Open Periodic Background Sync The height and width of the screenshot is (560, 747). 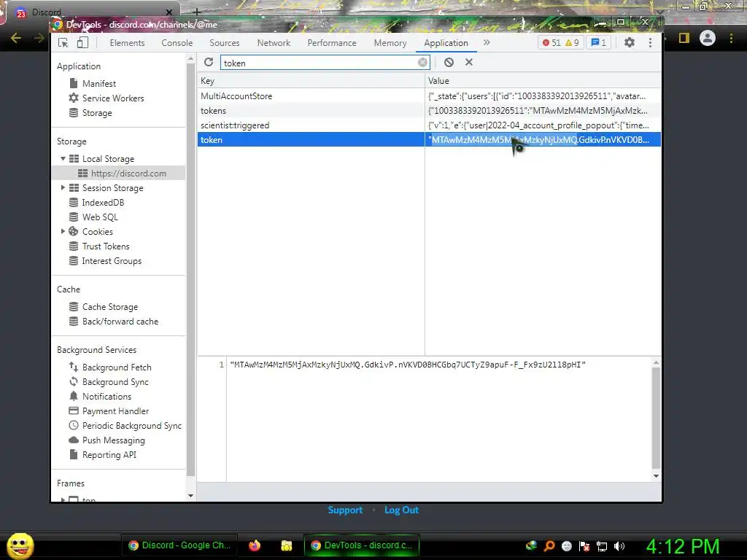(131, 426)
